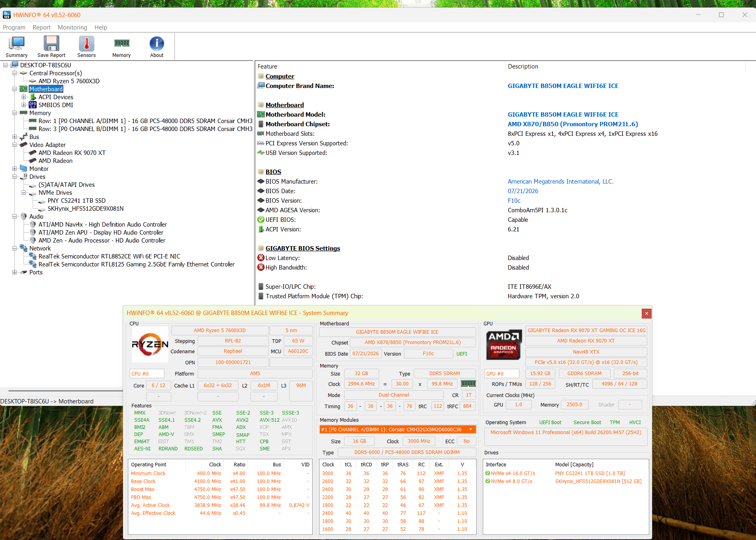Click the AMD Radeon Graphics logo
756x540 pixels.
(x=503, y=344)
